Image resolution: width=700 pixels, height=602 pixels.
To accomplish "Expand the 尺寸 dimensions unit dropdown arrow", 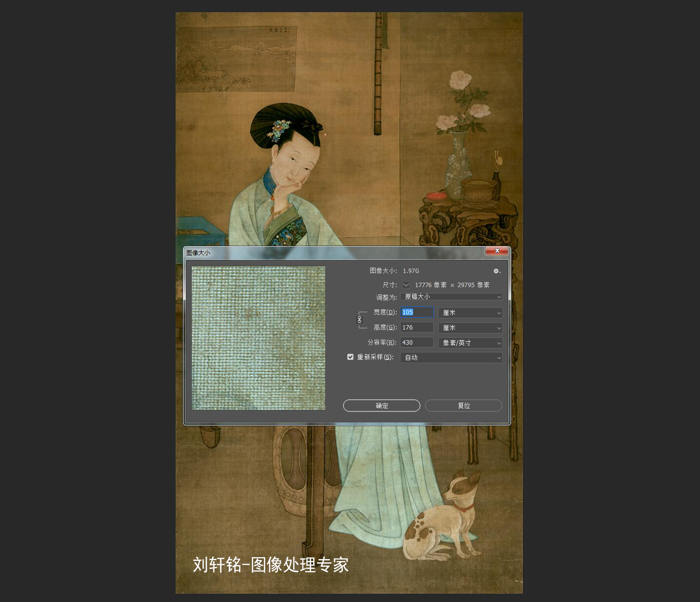I will click(x=406, y=285).
